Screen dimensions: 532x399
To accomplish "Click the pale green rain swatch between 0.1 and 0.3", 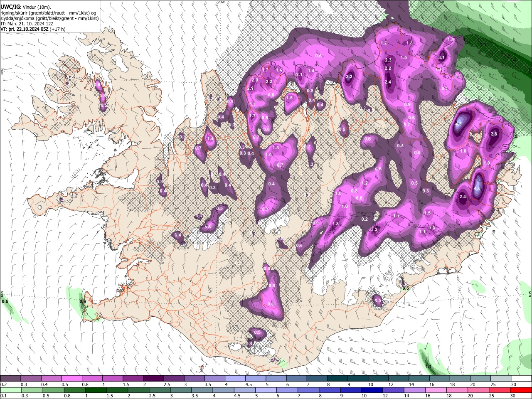I will click(11, 390).
